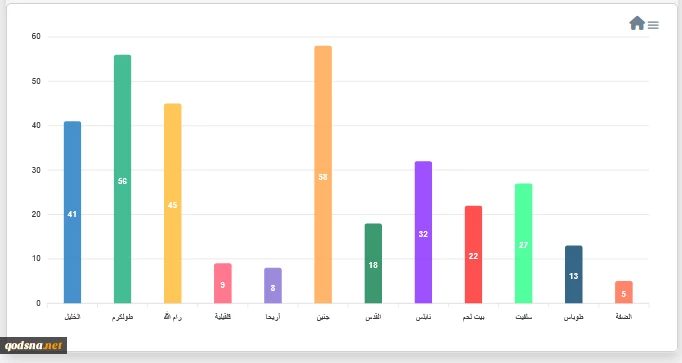
Task: Click the qodsna.net watermark logo
Action: coord(33,346)
